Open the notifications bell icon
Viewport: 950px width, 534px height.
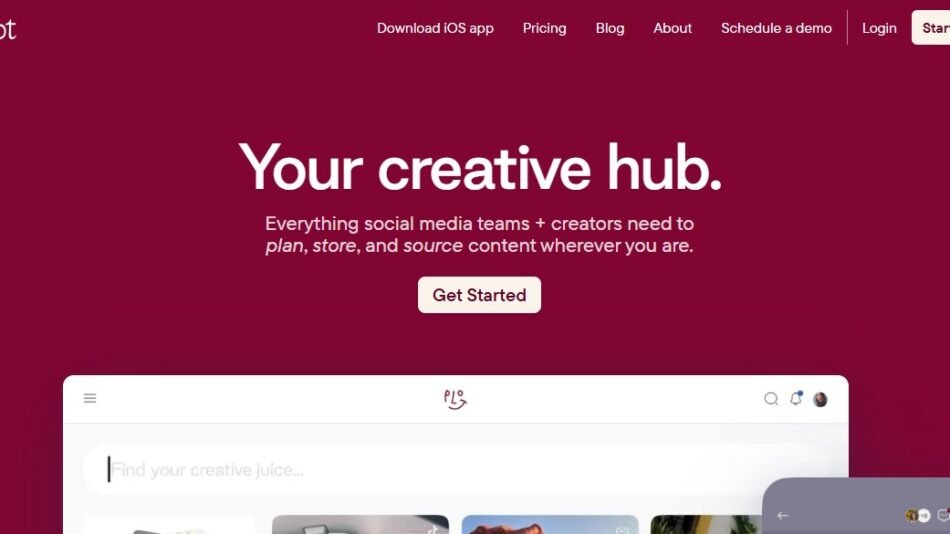point(796,398)
